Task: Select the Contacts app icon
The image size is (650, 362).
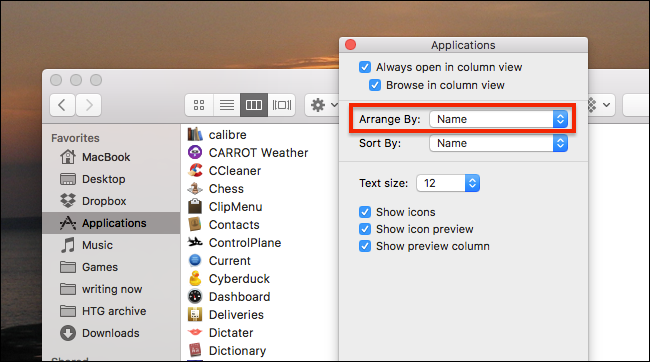Action: (195, 224)
